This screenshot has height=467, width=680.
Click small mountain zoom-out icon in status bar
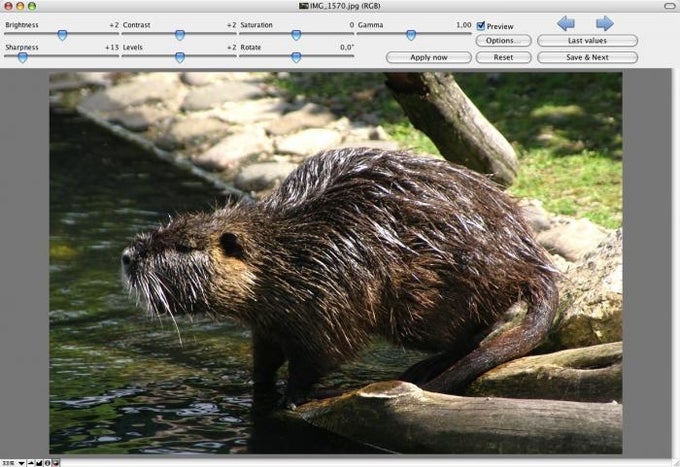coord(31,463)
